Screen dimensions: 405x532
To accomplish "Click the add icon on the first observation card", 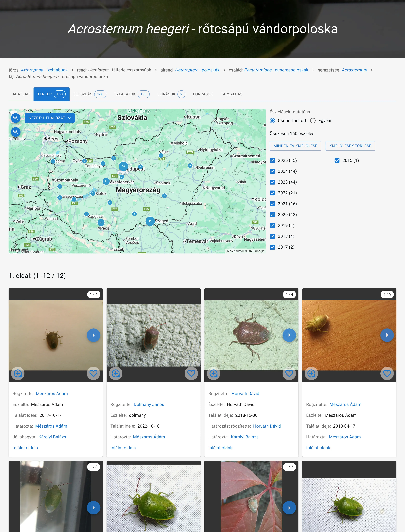I will (18, 373).
